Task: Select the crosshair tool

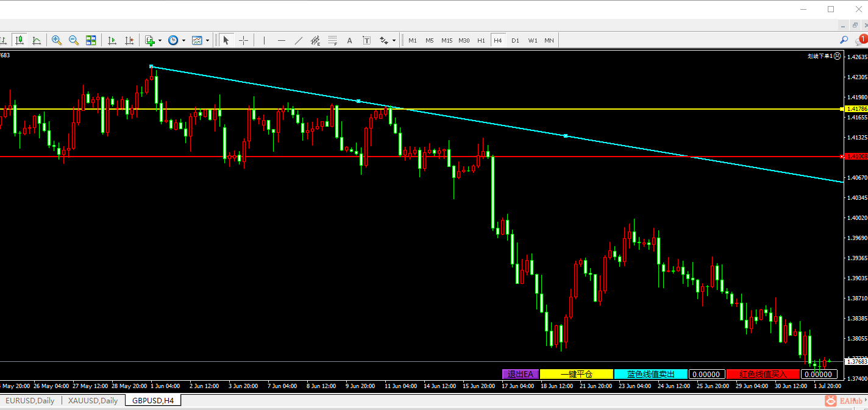Action: pos(243,40)
